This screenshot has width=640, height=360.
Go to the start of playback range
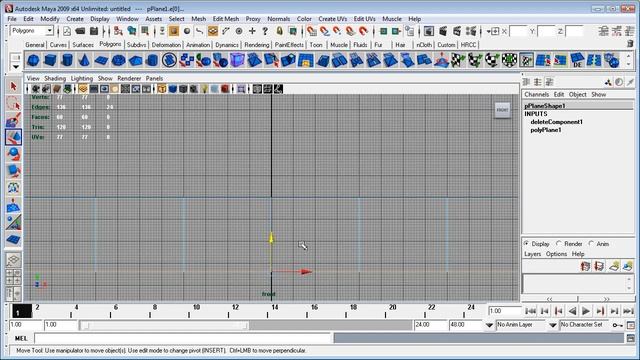(x=530, y=311)
